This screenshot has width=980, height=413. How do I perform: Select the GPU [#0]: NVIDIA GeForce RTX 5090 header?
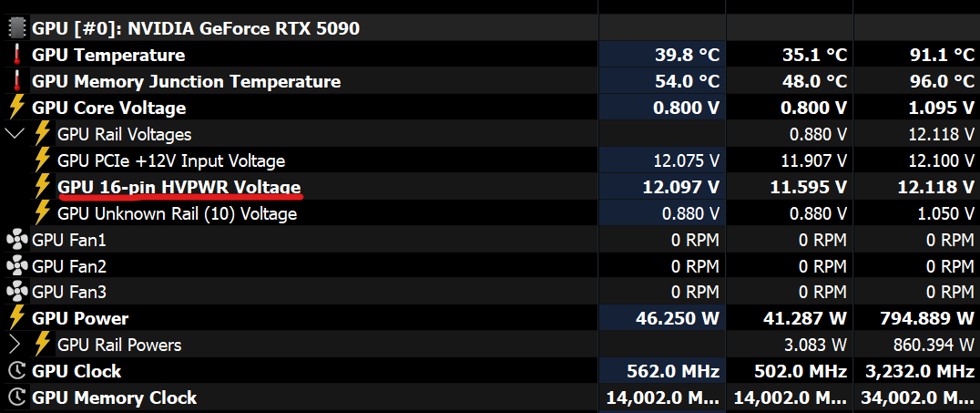click(x=196, y=28)
